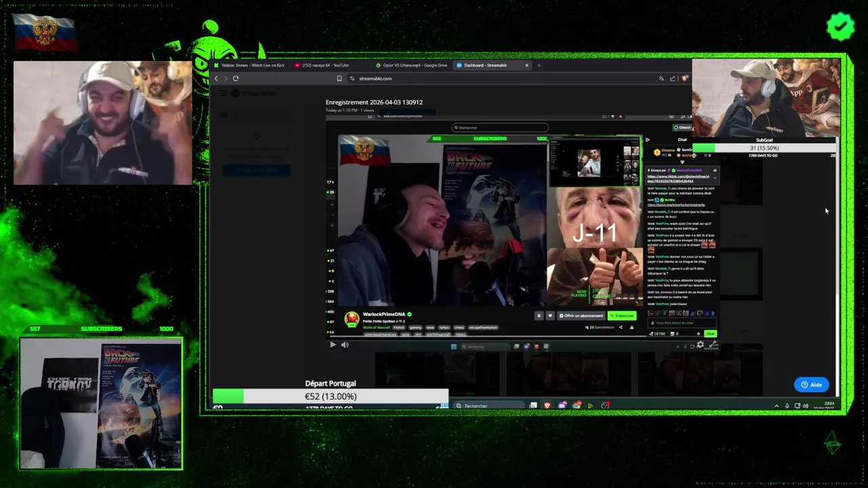Image resolution: width=868 pixels, height=488 pixels.
Task: Click the Obtenir button
Action: pos(682,127)
